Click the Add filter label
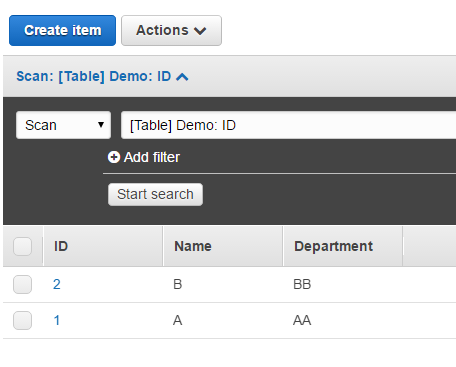 152,157
